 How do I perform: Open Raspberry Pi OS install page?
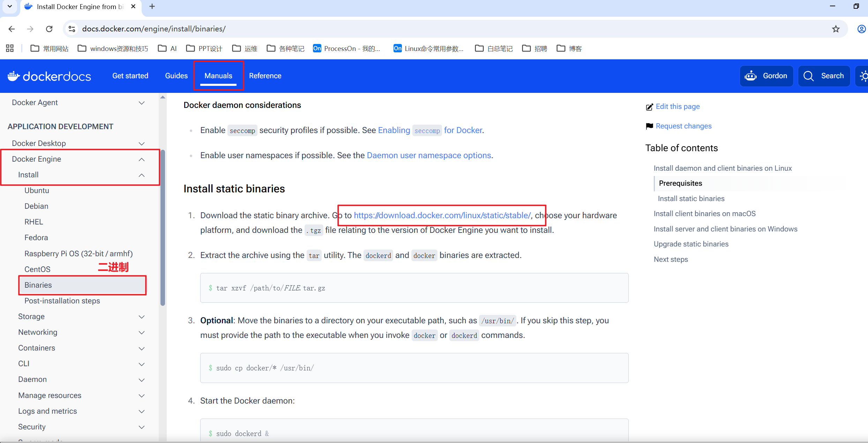(x=78, y=254)
